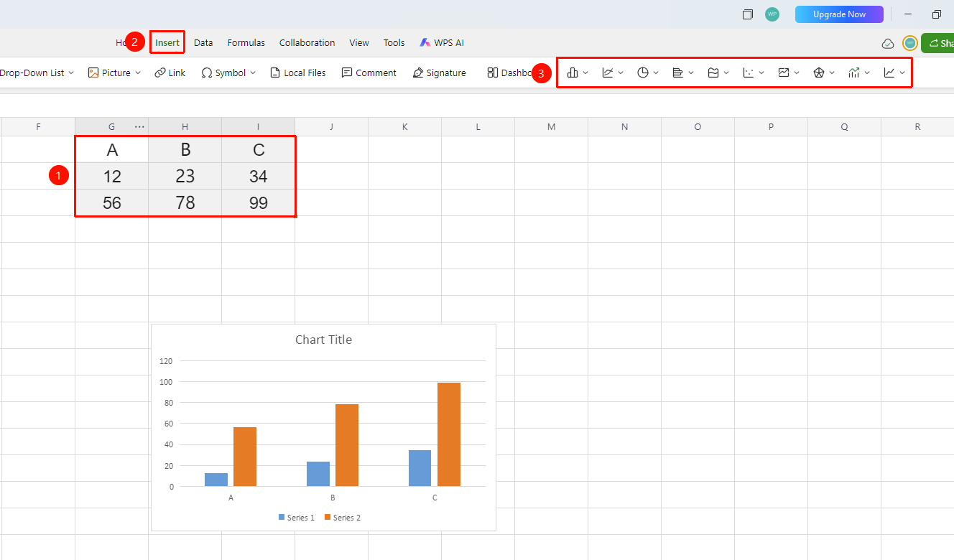Insert a radar chart from the toolbar

point(819,73)
